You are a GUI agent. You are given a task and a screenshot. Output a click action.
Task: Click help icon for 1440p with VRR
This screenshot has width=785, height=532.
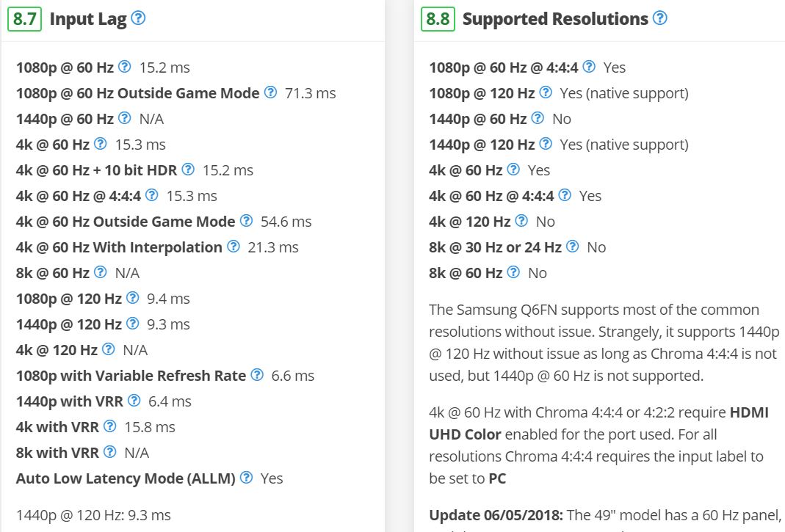point(134,401)
